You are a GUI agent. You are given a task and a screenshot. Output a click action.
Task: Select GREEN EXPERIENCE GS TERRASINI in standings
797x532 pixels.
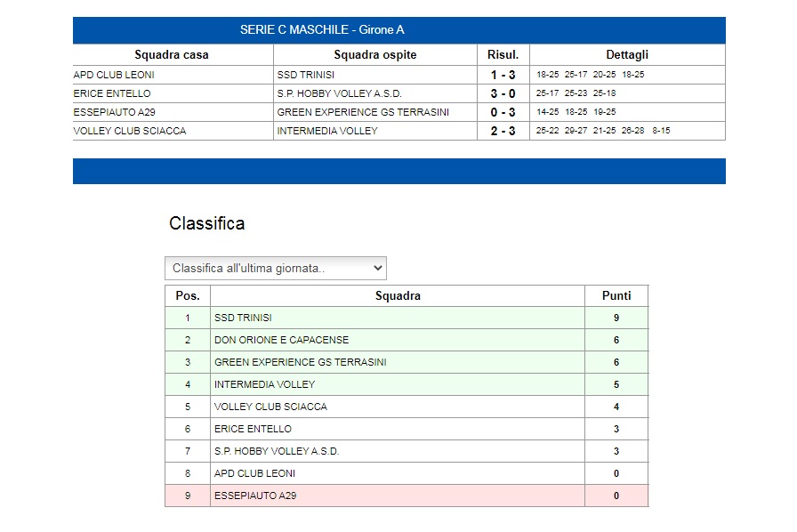click(x=301, y=363)
